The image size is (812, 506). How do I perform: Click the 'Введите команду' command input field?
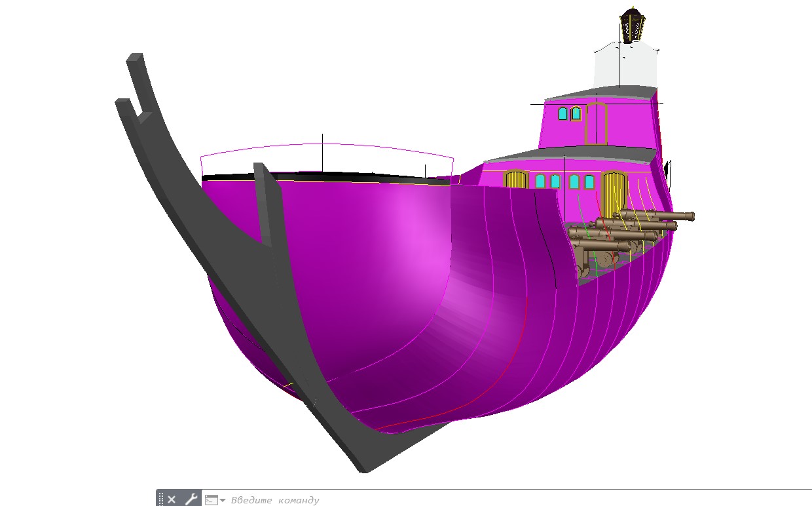(x=393, y=500)
